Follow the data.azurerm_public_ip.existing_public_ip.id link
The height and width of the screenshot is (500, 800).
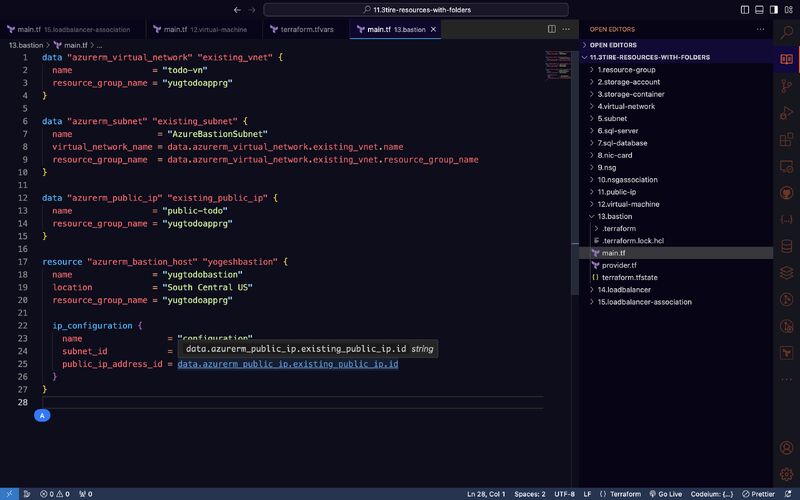(x=288, y=364)
